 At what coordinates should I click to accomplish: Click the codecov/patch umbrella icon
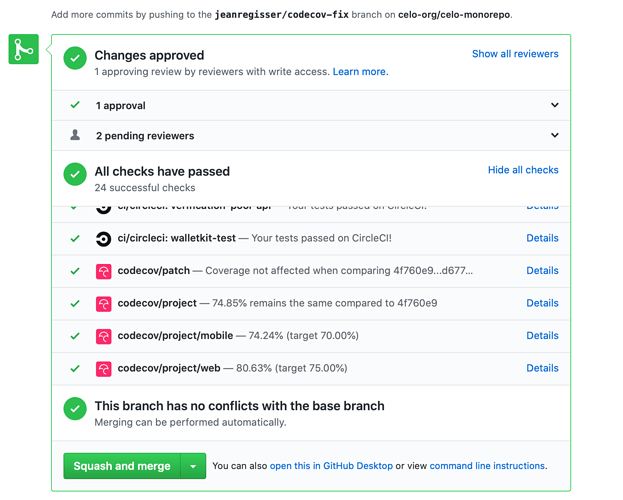(103, 271)
